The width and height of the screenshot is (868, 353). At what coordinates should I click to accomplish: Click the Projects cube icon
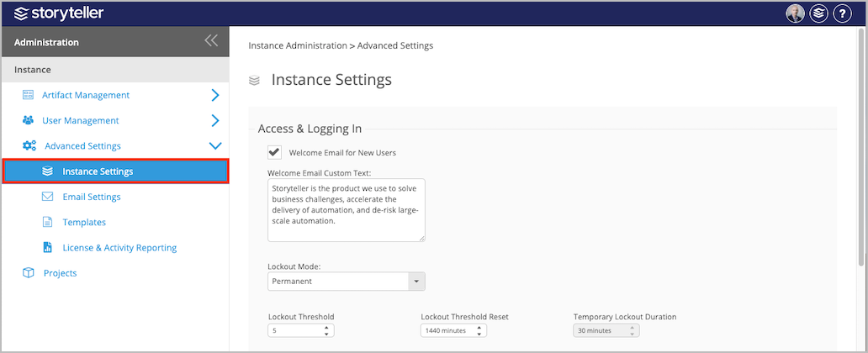pos(29,273)
